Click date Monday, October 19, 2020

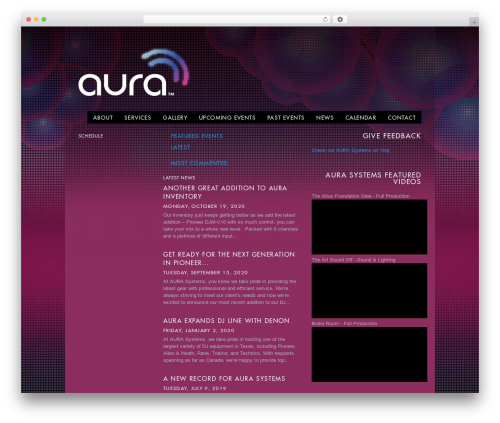pos(204,206)
